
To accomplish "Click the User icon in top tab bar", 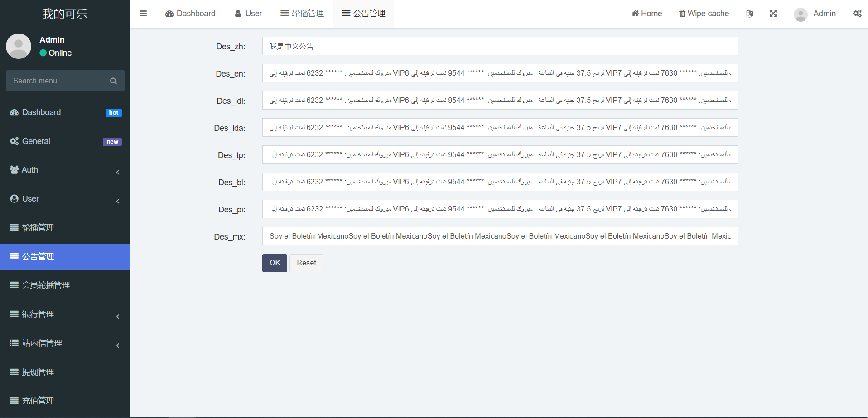I will [x=238, y=14].
